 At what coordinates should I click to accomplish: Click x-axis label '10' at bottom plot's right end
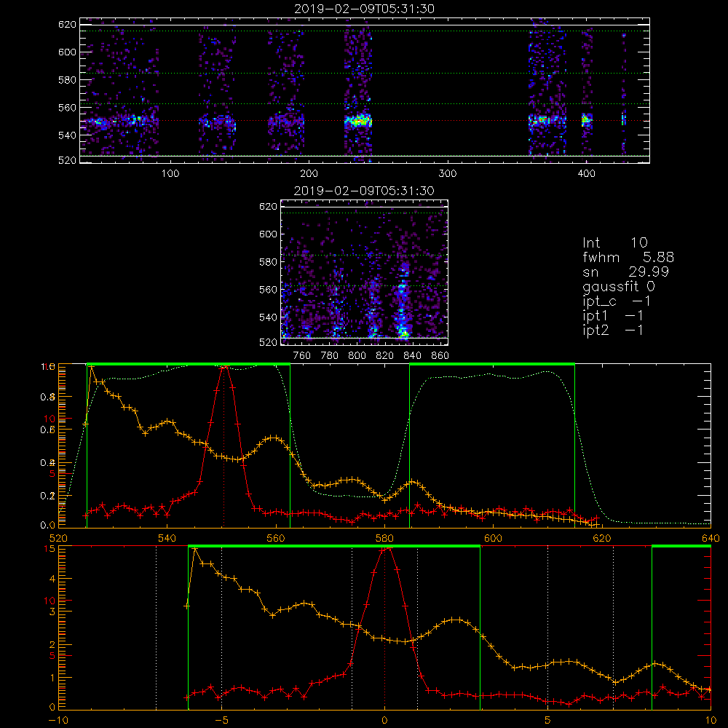(x=711, y=721)
